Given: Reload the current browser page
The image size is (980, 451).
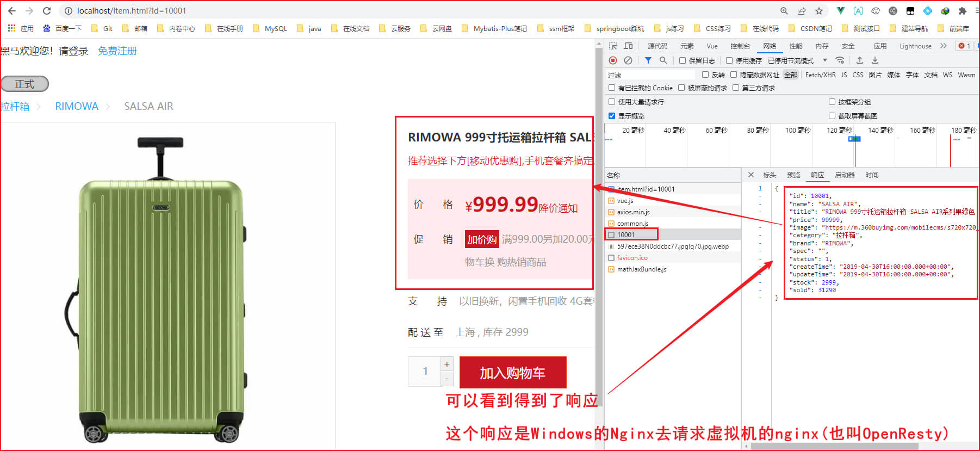Looking at the screenshot, I should [x=47, y=11].
